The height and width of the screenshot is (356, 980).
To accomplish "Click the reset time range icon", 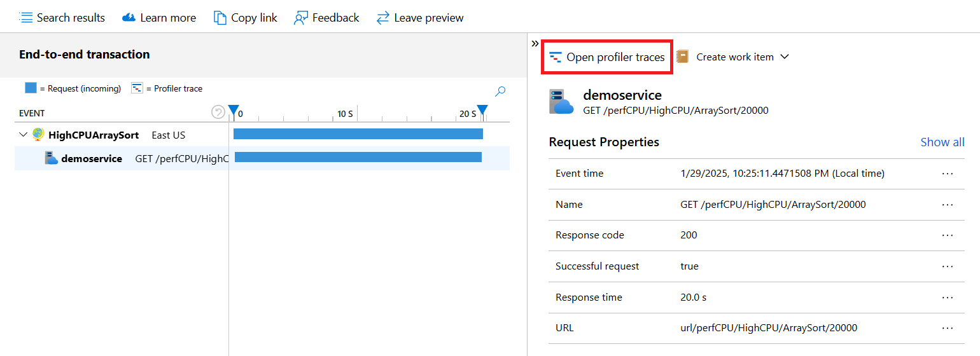I will [x=218, y=113].
